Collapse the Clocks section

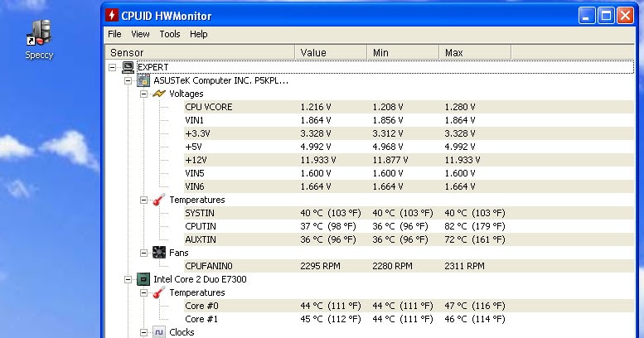[143, 332]
